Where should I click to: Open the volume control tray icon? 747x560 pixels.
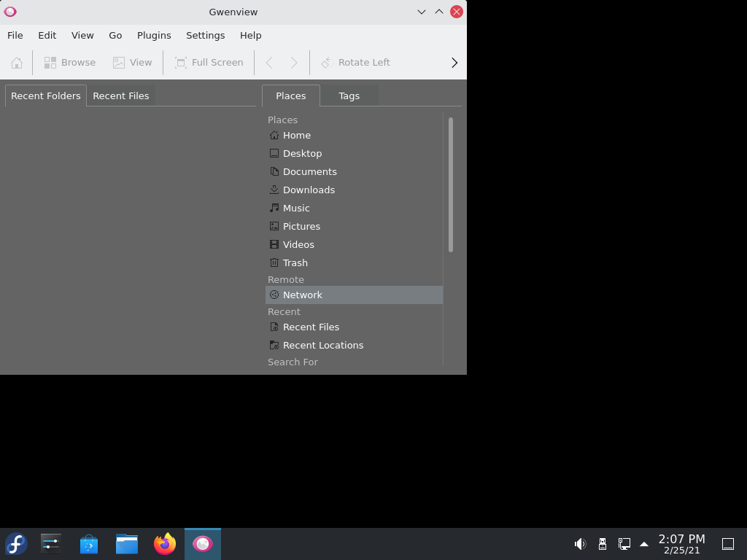click(580, 544)
